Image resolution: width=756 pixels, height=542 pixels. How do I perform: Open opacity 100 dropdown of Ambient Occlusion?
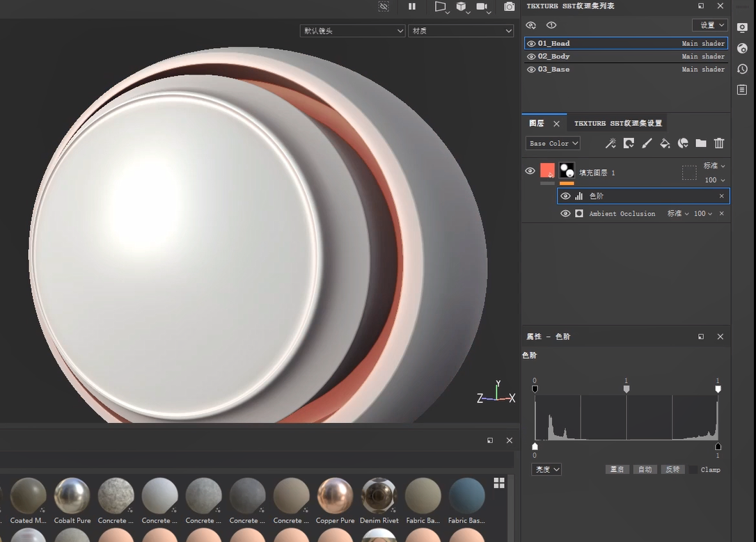703,214
